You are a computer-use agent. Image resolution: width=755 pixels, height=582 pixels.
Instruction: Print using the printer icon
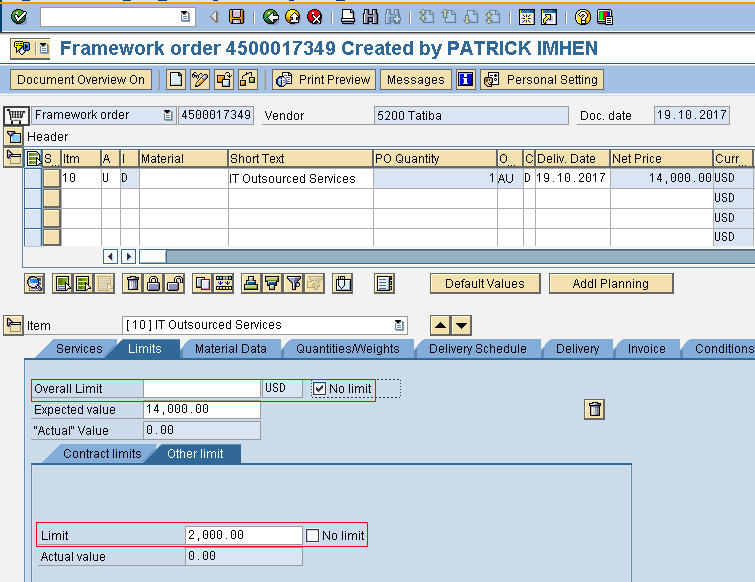tap(348, 17)
